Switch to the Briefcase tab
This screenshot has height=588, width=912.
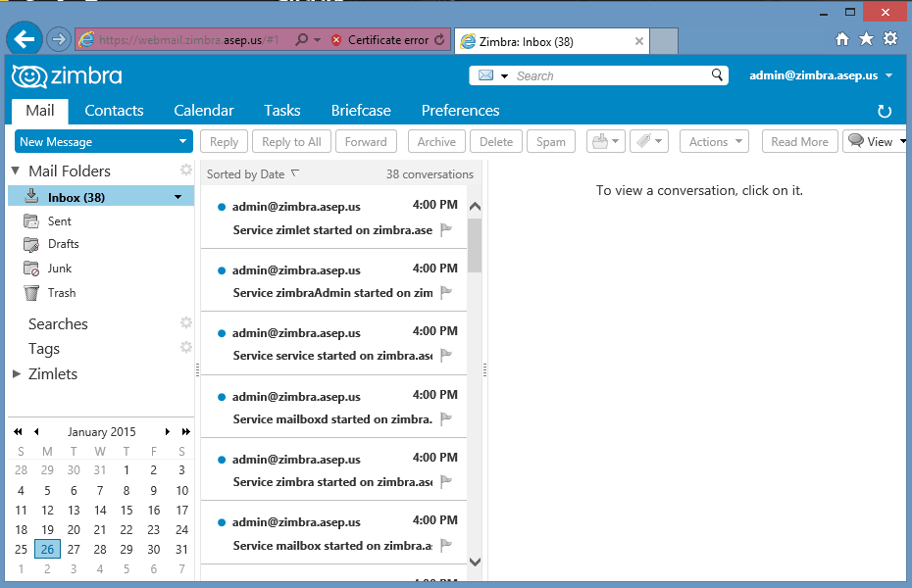tap(361, 111)
